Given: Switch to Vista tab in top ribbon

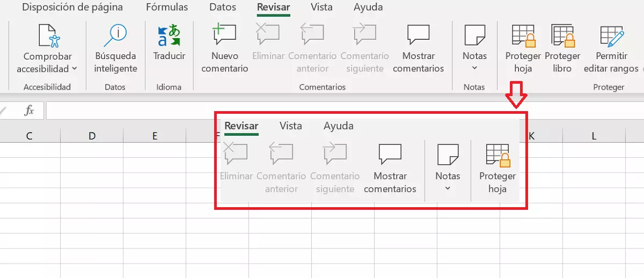Looking at the screenshot, I should (321, 8).
